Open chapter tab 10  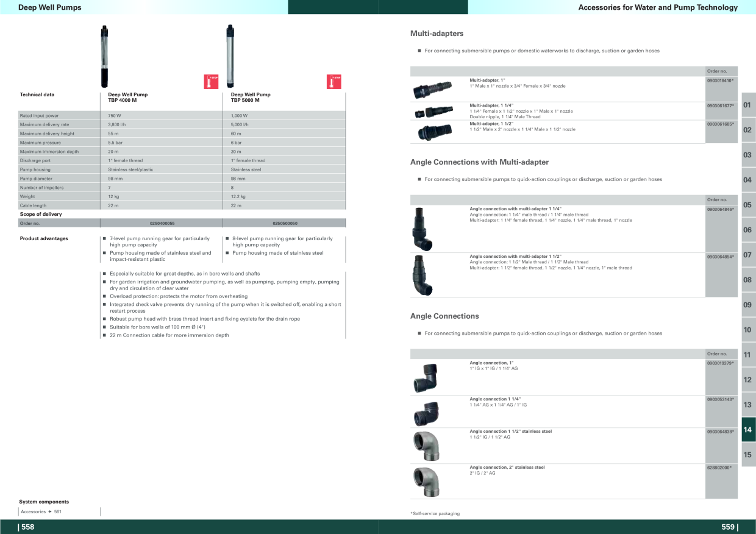coord(747,330)
